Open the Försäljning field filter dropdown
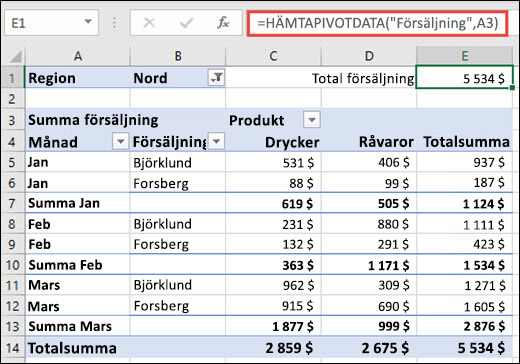 coord(216,141)
